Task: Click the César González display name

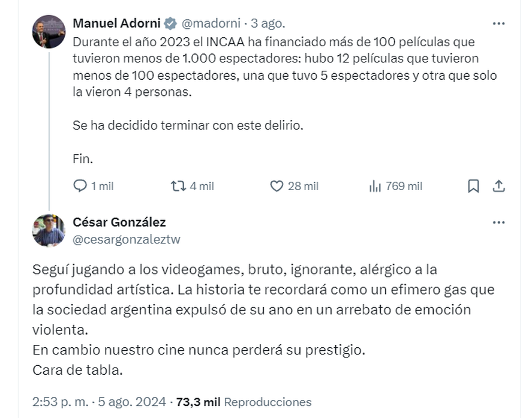Action: pos(119,222)
